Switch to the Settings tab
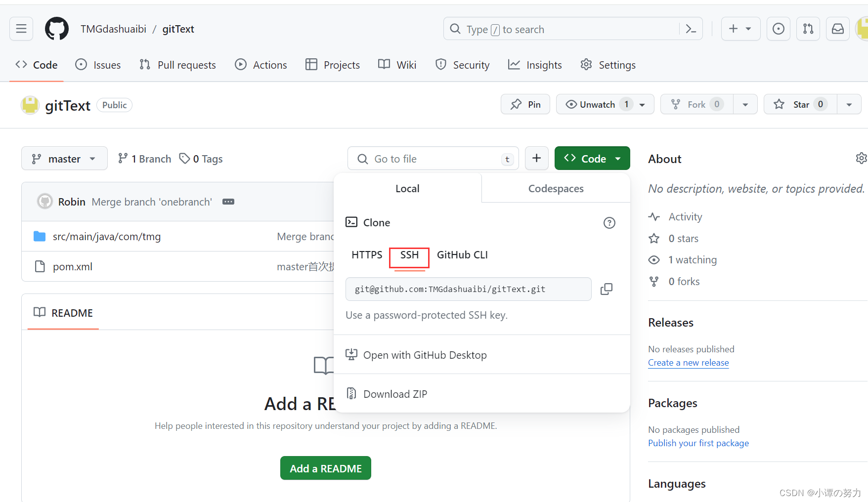The image size is (868, 502). [x=608, y=65]
